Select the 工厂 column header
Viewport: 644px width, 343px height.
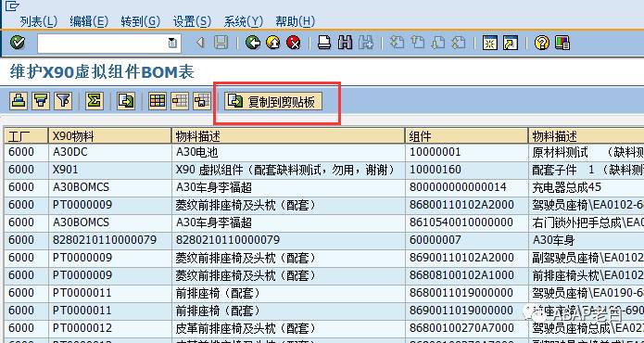(26, 135)
